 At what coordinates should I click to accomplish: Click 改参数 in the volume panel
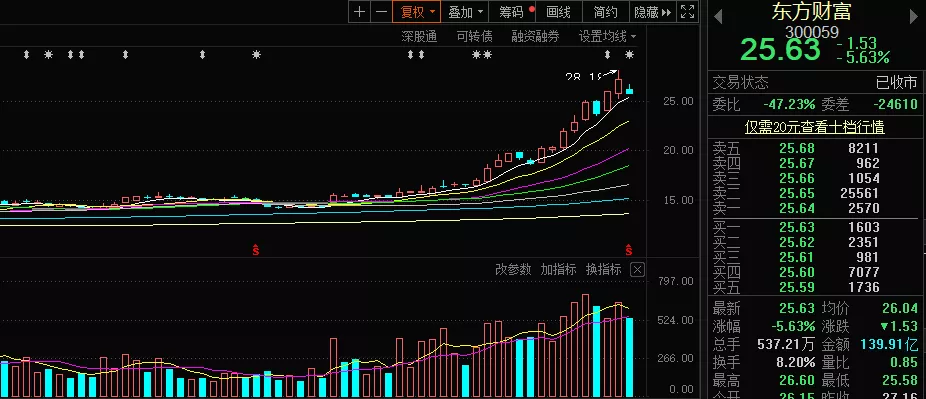513,270
